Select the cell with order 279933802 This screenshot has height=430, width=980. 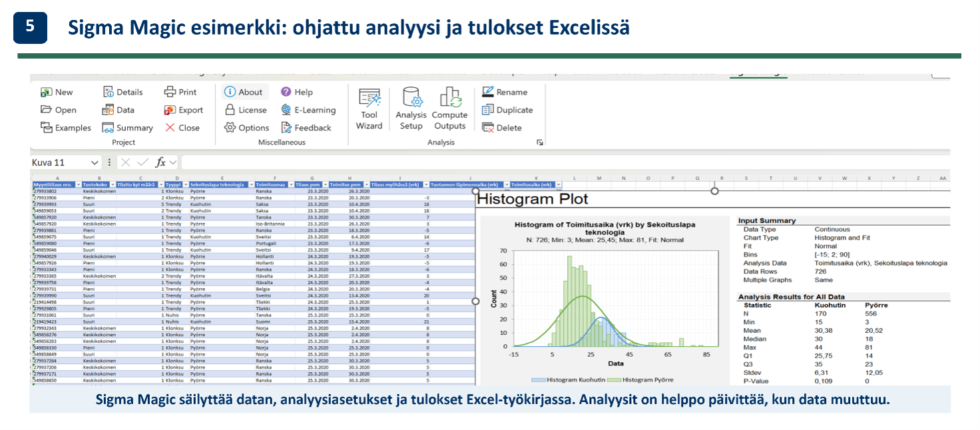tap(57, 191)
